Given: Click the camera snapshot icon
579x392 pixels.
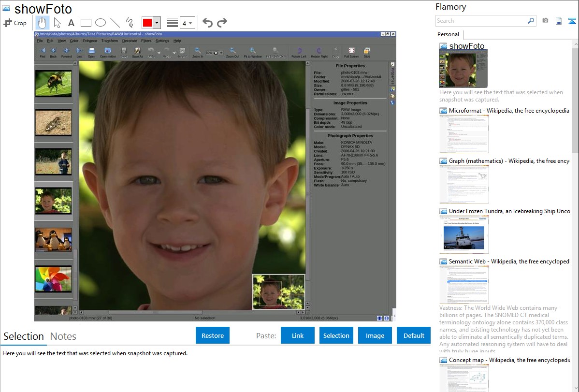Looking at the screenshot, I should click(x=545, y=21).
